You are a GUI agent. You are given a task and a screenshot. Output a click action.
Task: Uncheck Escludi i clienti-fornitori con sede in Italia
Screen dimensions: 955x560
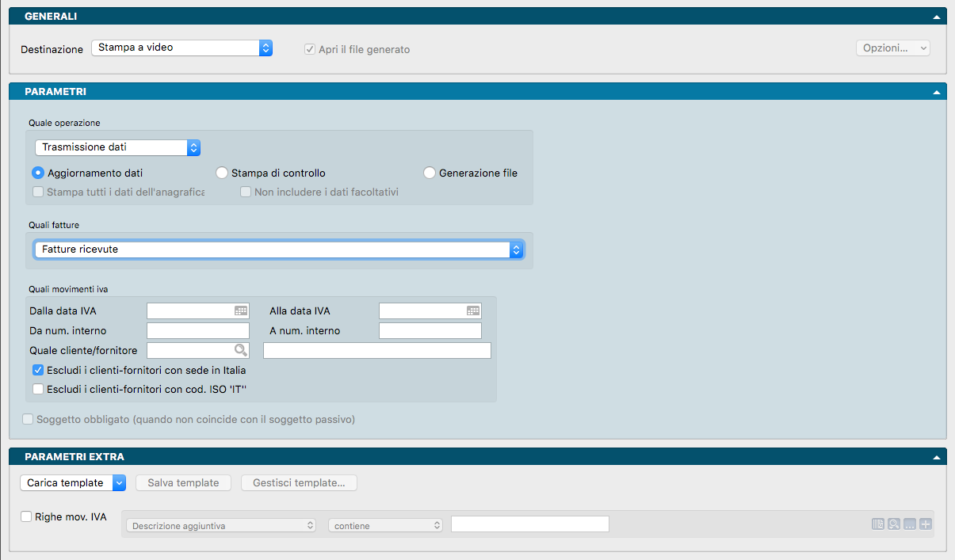click(x=38, y=370)
